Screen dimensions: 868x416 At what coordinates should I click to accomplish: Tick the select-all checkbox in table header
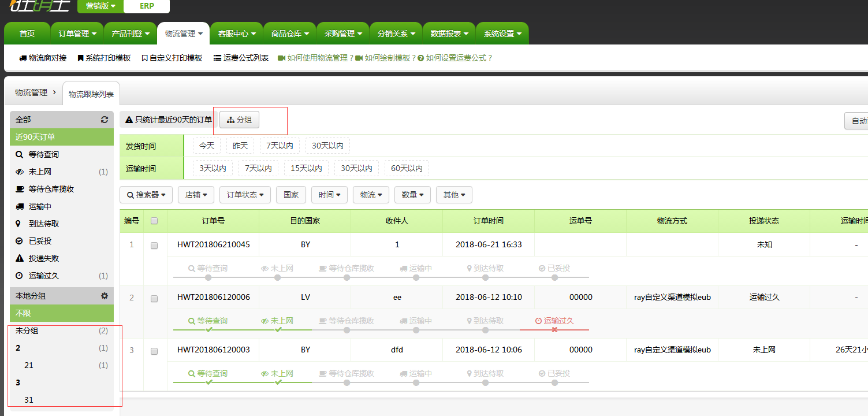[x=154, y=221]
